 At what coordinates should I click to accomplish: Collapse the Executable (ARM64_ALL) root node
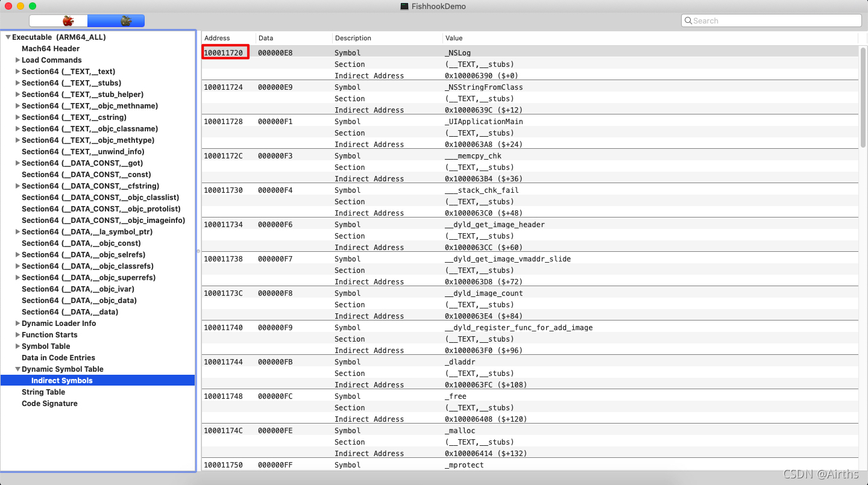8,37
